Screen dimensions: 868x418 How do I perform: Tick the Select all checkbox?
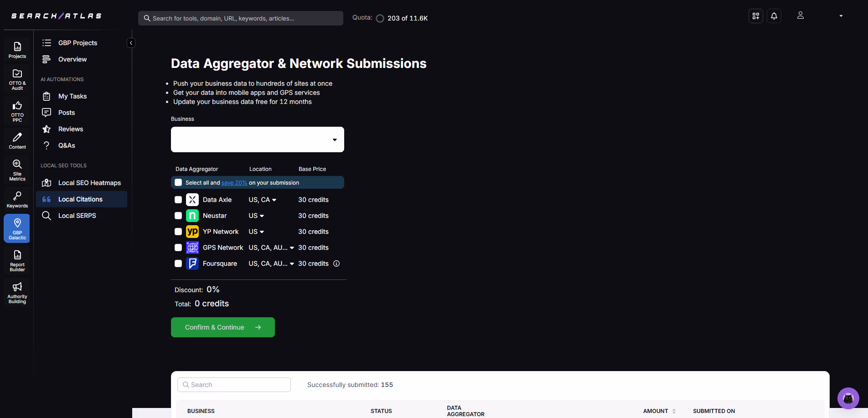point(178,182)
